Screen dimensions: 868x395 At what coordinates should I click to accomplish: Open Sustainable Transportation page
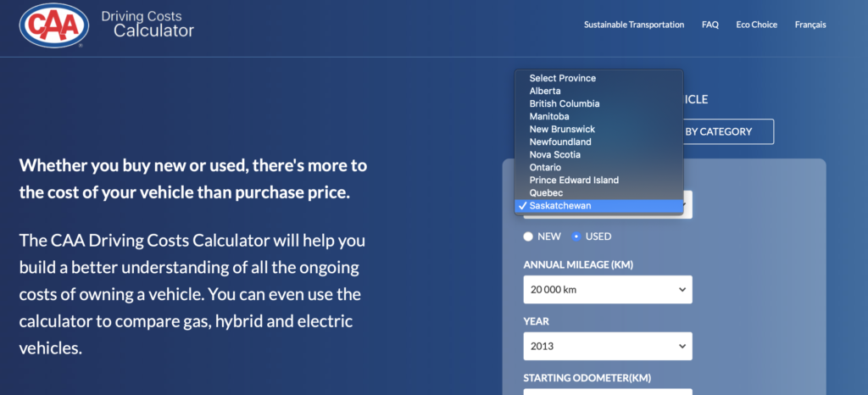[x=634, y=25]
